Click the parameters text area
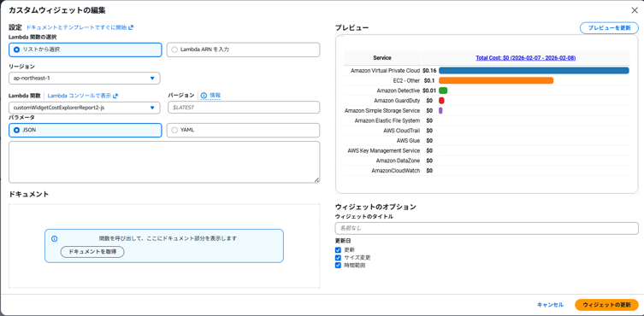This screenshot has height=316, width=644. (x=164, y=162)
